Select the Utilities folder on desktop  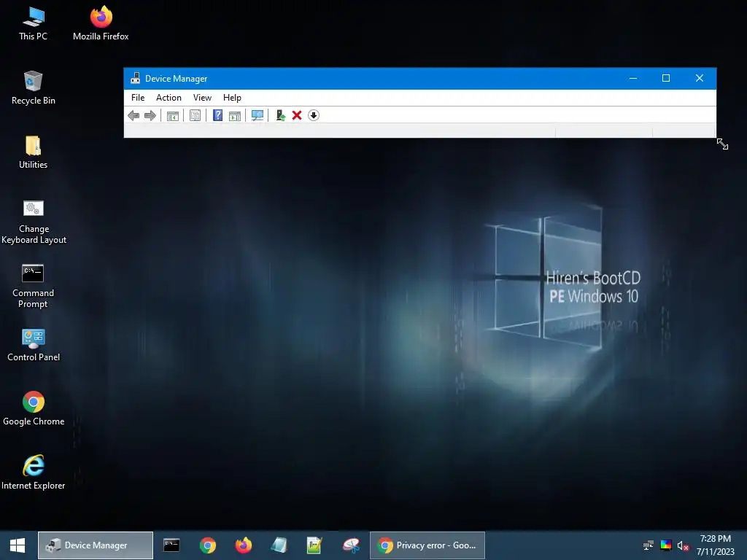click(34, 152)
